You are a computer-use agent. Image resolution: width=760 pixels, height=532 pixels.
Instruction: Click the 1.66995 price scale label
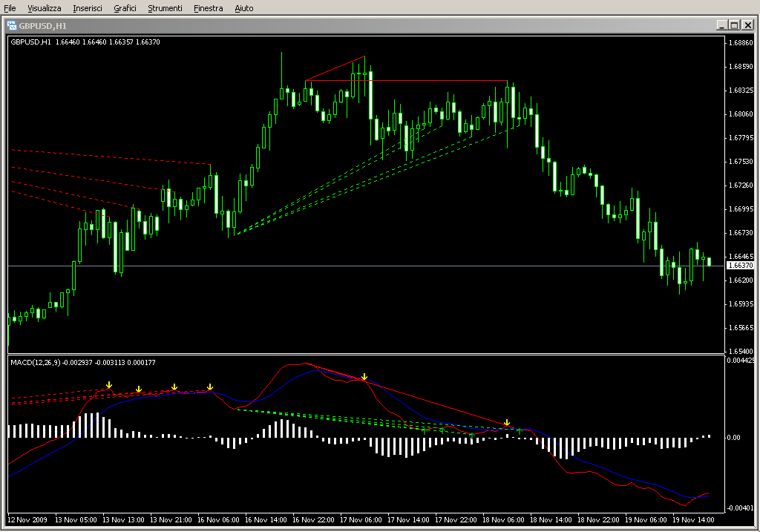741,208
